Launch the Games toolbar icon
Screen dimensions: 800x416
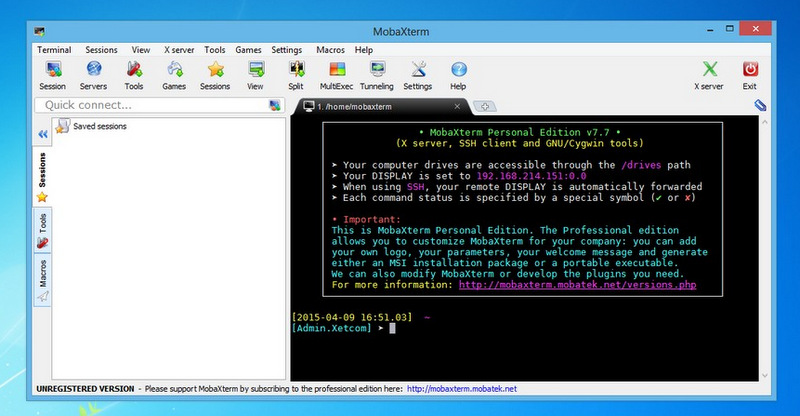(174, 75)
